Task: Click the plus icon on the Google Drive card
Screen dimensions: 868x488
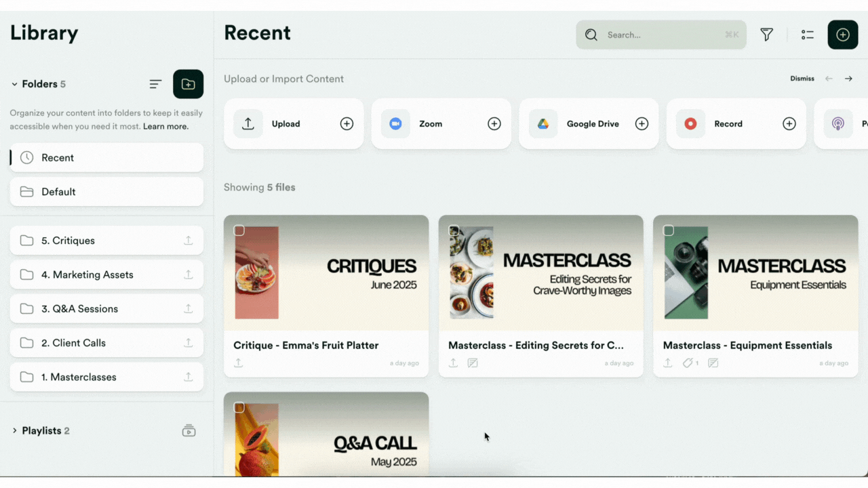Action: [642, 124]
